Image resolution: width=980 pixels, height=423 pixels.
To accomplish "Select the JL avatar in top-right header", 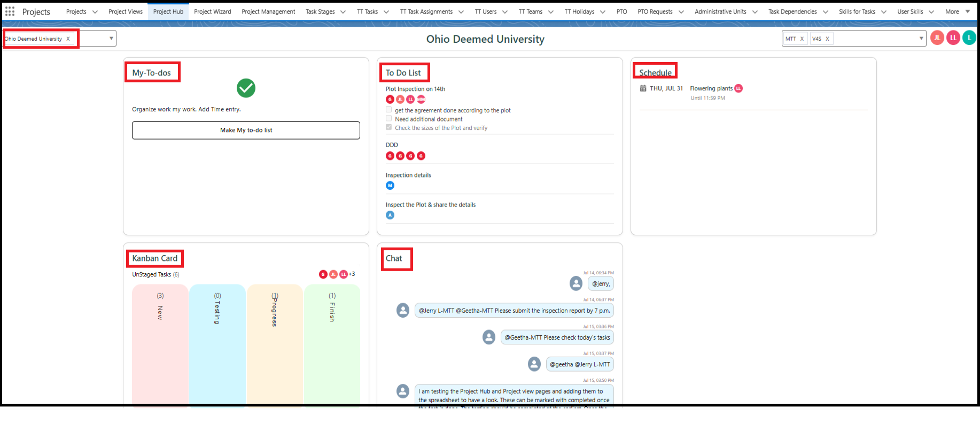I will coord(937,38).
